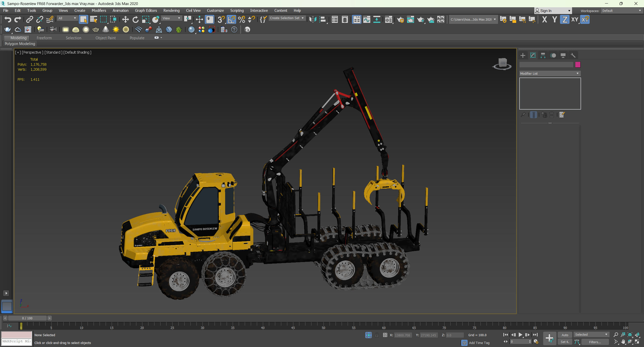Viewport: 644px width, 347px height.
Task: Click the Set Key button
Action: [565, 342]
